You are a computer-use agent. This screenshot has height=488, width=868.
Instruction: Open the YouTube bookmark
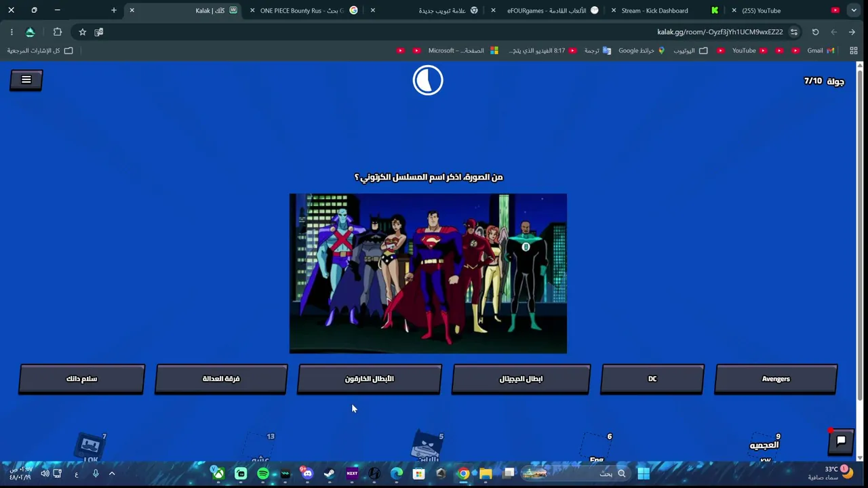(x=749, y=50)
